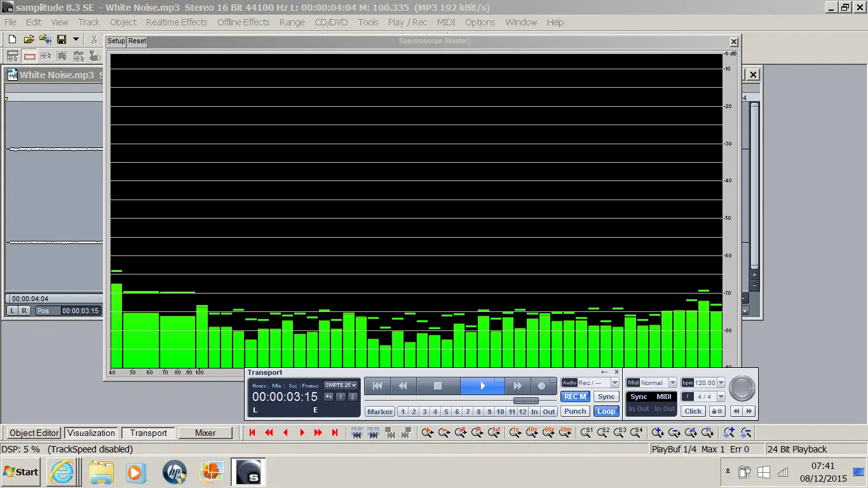Viewport: 868px width, 488px height.
Task: Open the File menu
Action: pos(10,22)
